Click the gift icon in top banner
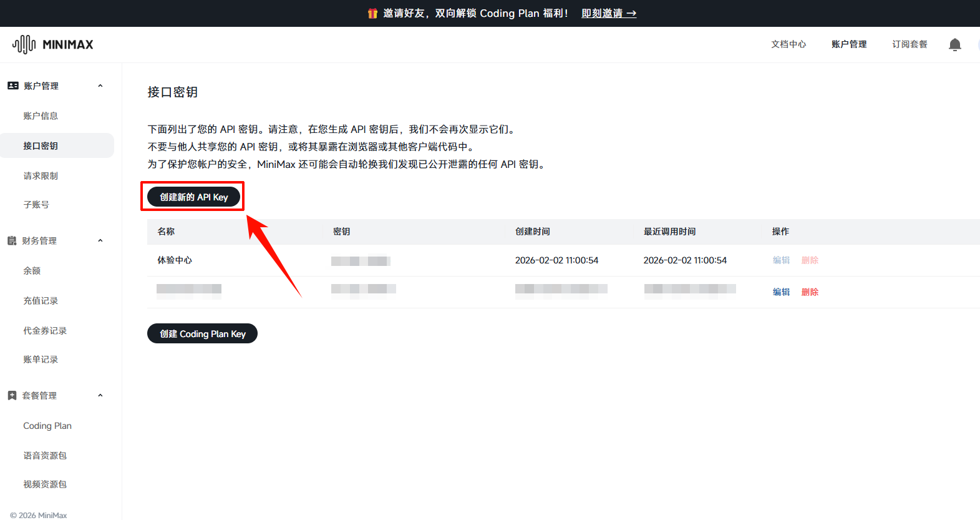This screenshot has width=980, height=520. [x=372, y=13]
